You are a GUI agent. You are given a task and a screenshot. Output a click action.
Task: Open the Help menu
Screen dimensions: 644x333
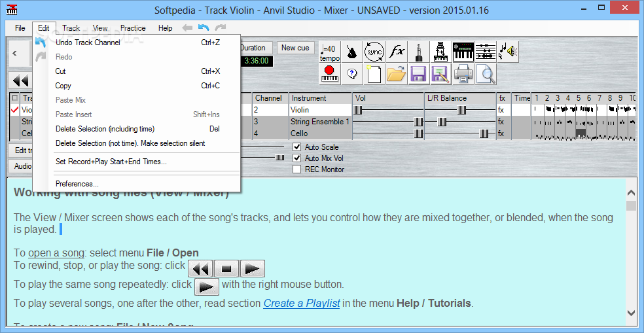[165, 28]
